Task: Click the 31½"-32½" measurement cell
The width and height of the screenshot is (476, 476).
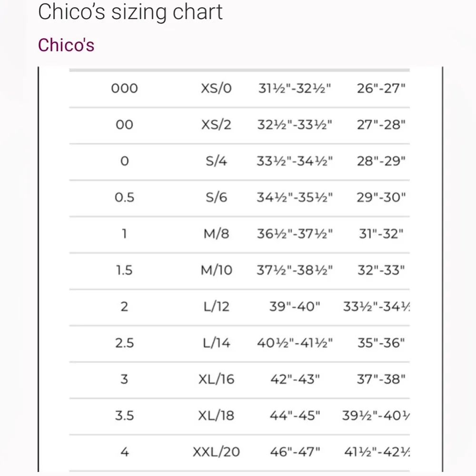Action: coord(295,89)
